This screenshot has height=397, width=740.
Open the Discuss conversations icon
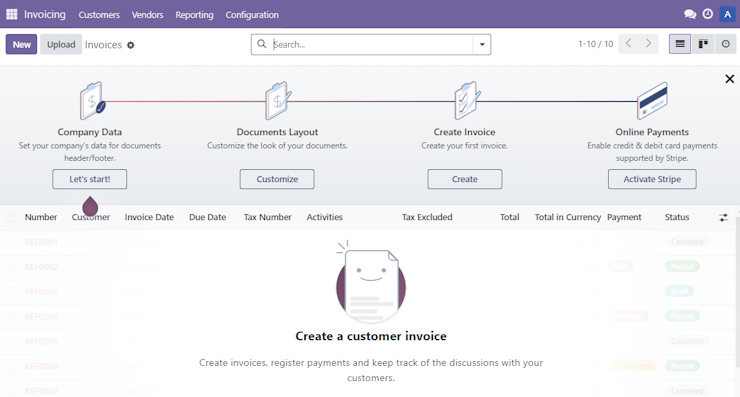click(690, 14)
